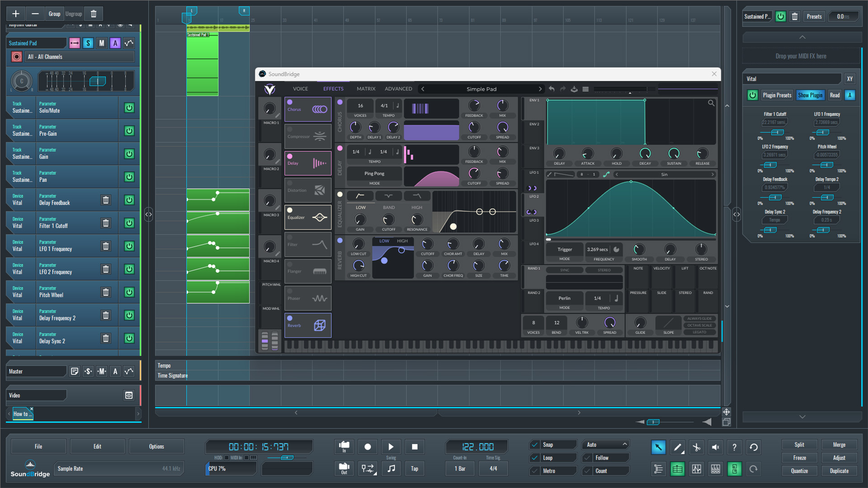Delete selection with top-left trash icon
Viewport: 868px width, 488px height.
(x=94, y=14)
